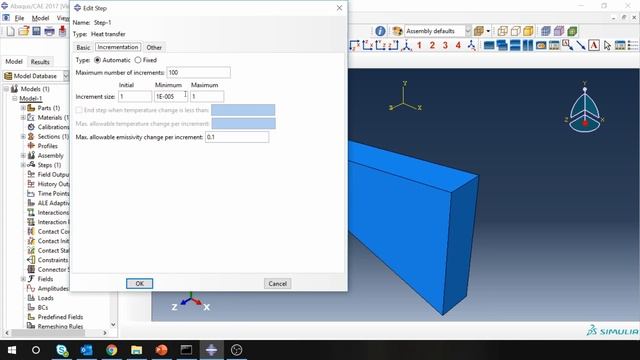This screenshot has height=360, width=640.
Task: Click the color code palette icon
Action: click(x=397, y=31)
